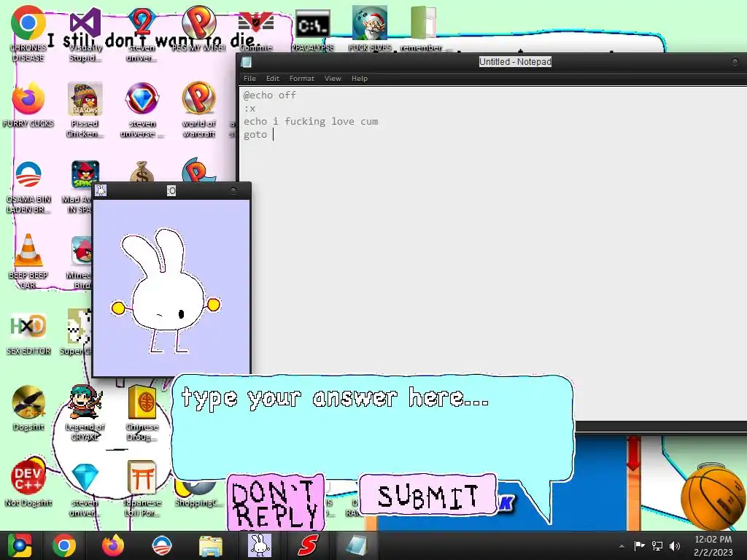
Task: Click the money bag desktop icon
Action: point(142,172)
